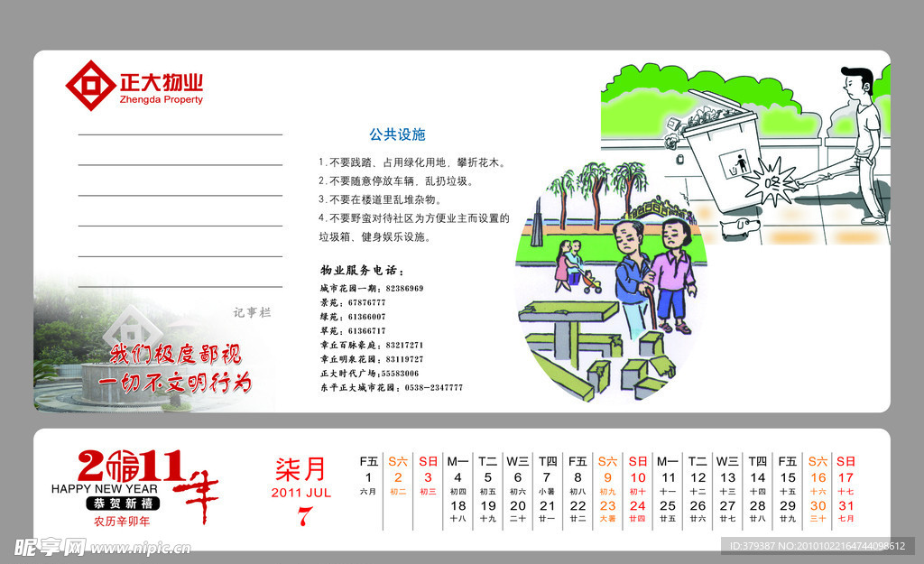The width and height of the screenshot is (924, 564).
Task: Select date 31 in the calendar
Action: 845,505
